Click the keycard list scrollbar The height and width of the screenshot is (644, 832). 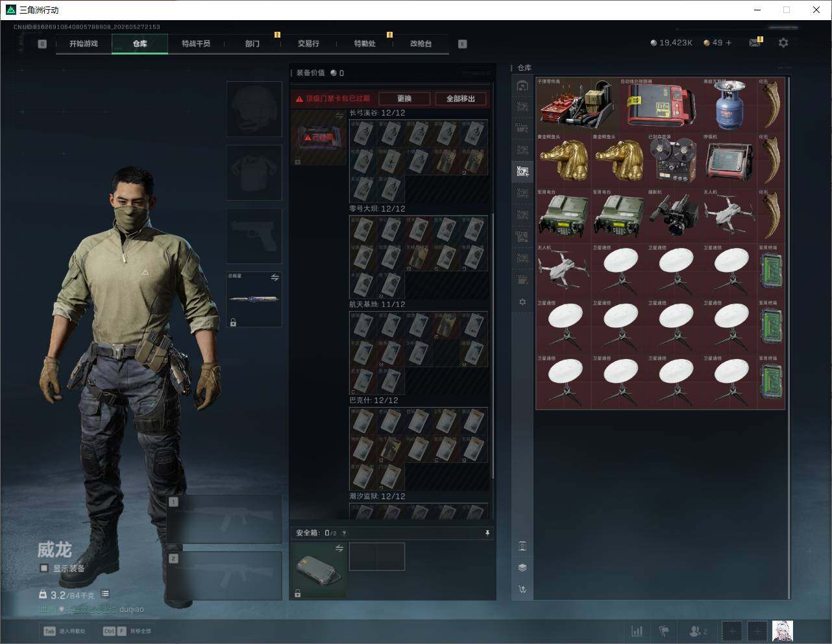tap(493, 347)
